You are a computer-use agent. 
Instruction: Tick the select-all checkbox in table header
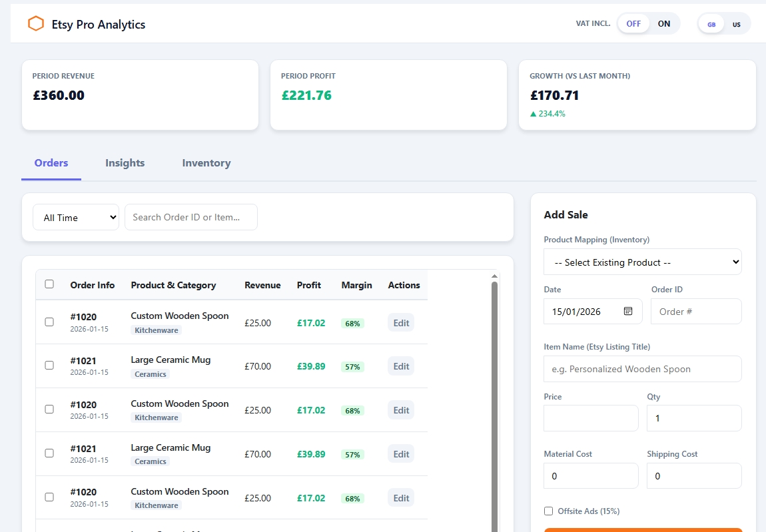tap(49, 284)
